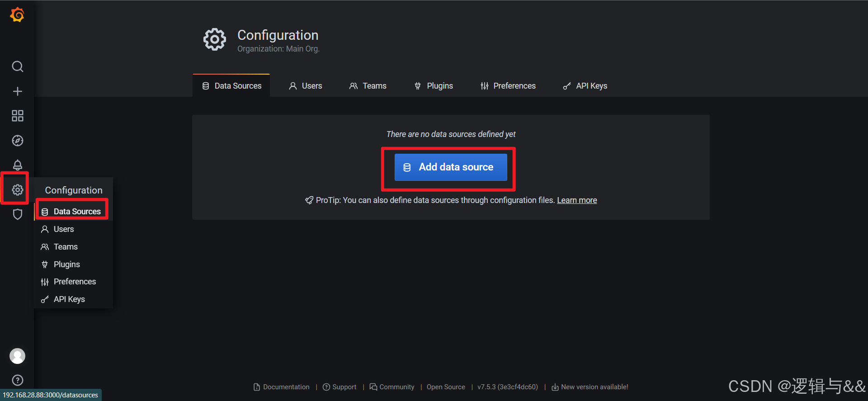868x401 pixels.
Task: Open the user avatar profile icon
Action: pos(17,356)
